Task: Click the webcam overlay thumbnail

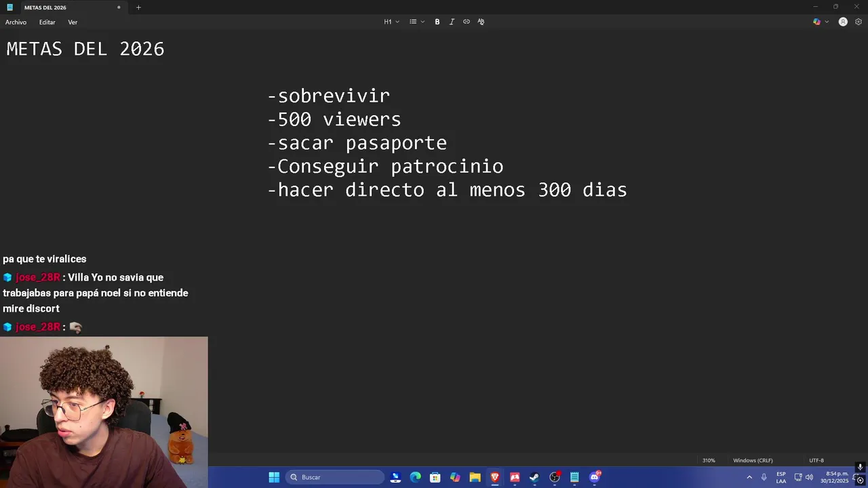Action: click(x=104, y=412)
